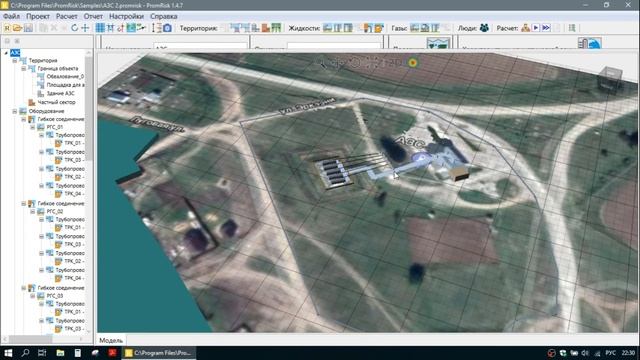Screen dimensions: 640x360
Task: Click the third tank icon after Жидкости
Action: pos(348,28)
